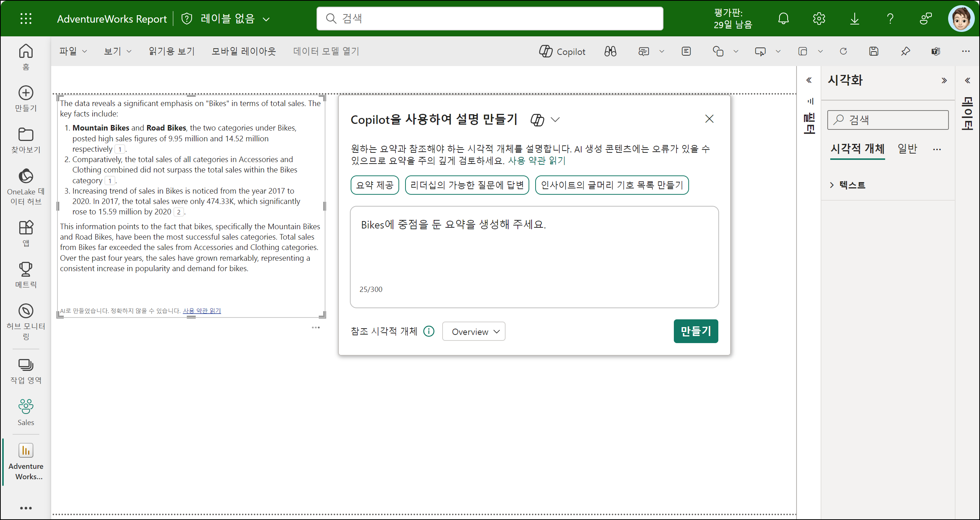The image size is (980, 520).
Task: Click the 요약 제공 suggestion chip
Action: 374,185
